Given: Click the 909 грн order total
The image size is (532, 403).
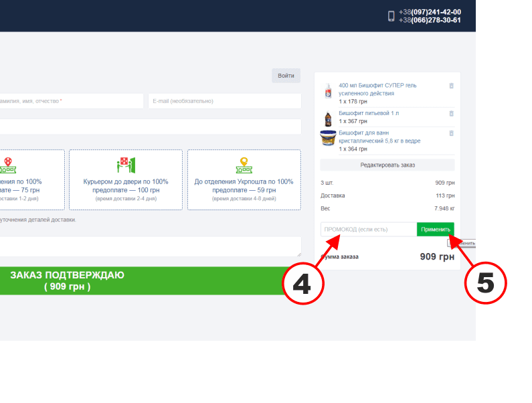Looking at the screenshot, I should (437, 256).
